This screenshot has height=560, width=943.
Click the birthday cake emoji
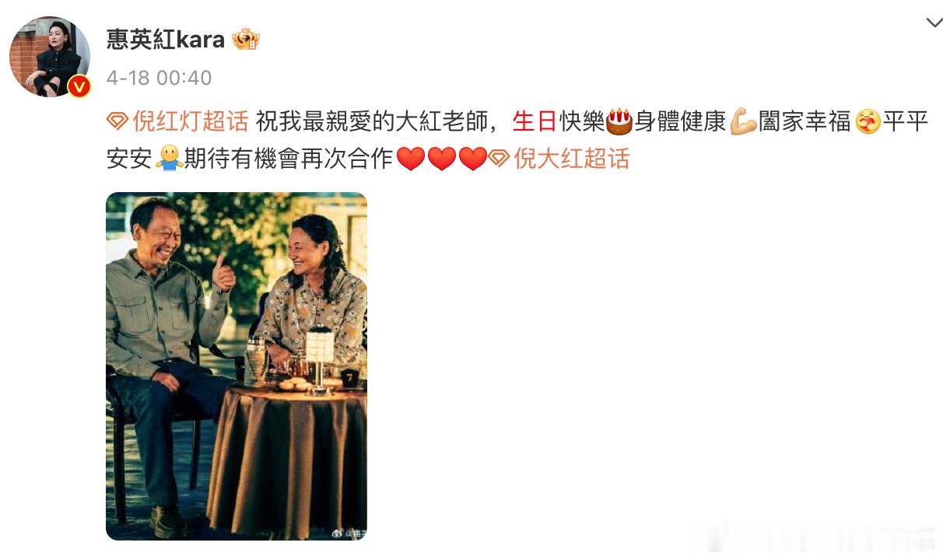619,121
